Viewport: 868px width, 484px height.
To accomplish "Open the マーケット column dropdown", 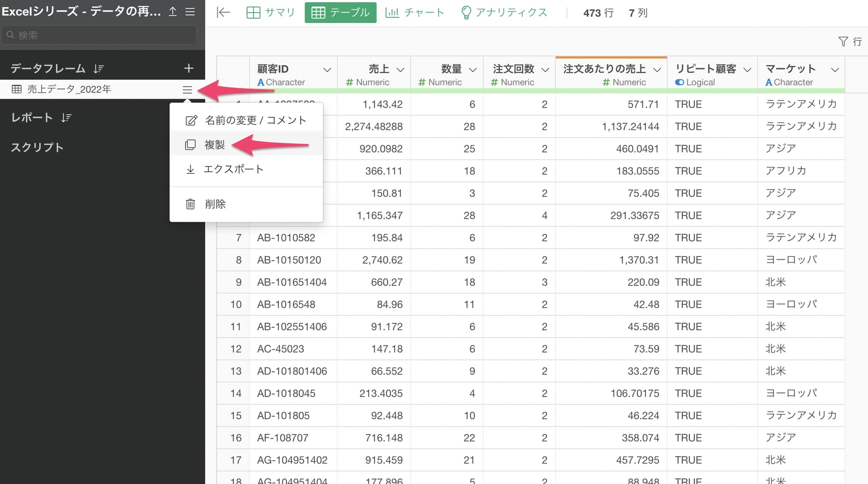I will point(835,70).
